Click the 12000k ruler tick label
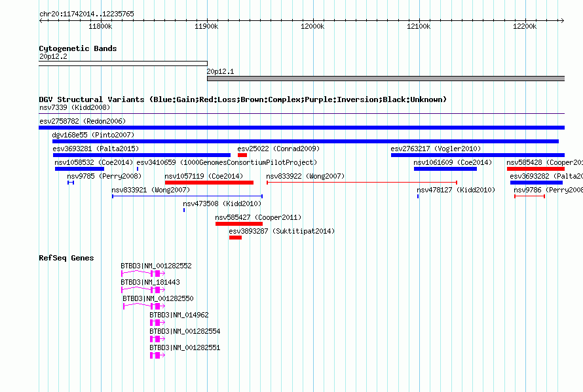Screen dimensions: 583x392 tap(312, 26)
